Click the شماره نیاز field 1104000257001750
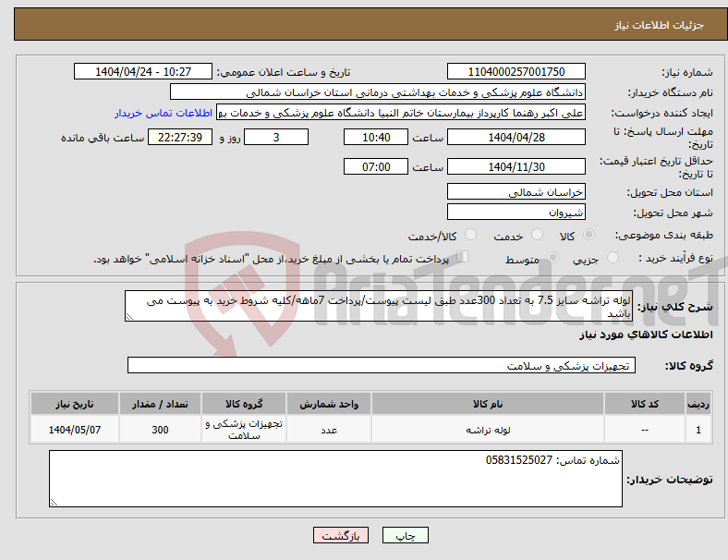 coord(516,71)
